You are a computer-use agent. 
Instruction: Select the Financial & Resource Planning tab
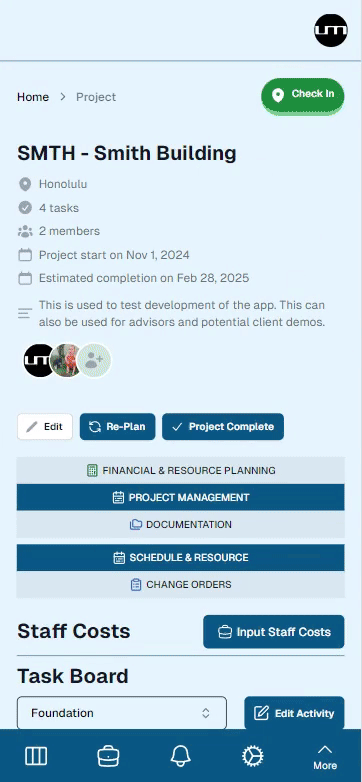point(181,470)
